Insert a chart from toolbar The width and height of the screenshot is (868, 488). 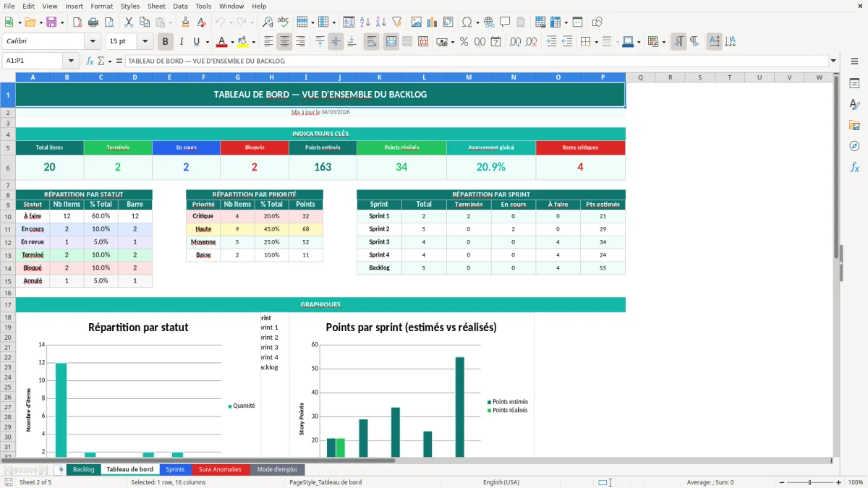pyautogui.click(x=433, y=22)
